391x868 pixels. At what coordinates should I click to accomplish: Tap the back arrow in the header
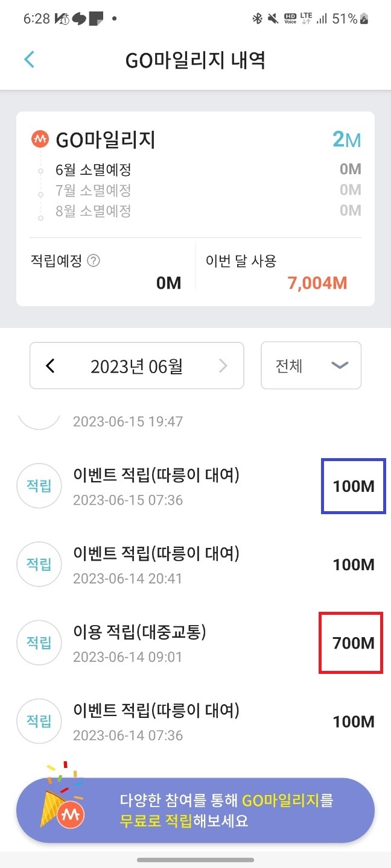point(29,60)
